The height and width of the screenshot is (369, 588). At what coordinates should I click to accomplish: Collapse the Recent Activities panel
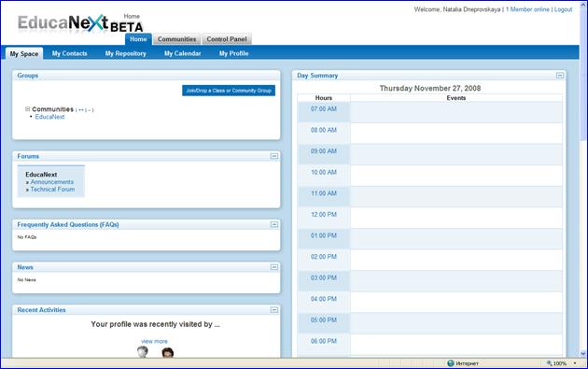[274, 310]
